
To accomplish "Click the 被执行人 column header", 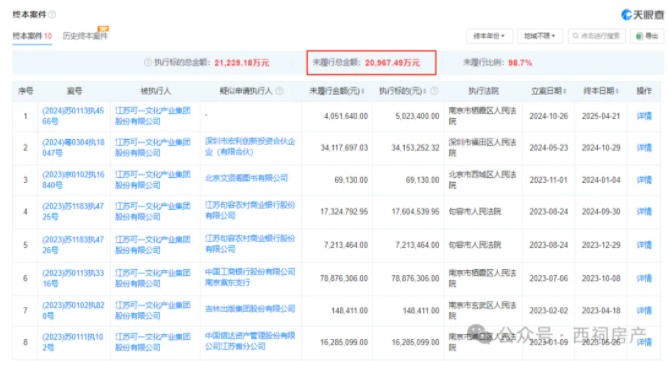I will point(155,91).
